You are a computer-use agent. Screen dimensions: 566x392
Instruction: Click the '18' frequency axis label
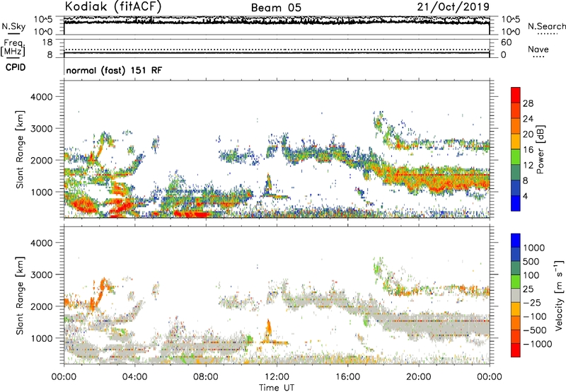pyautogui.click(x=47, y=42)
